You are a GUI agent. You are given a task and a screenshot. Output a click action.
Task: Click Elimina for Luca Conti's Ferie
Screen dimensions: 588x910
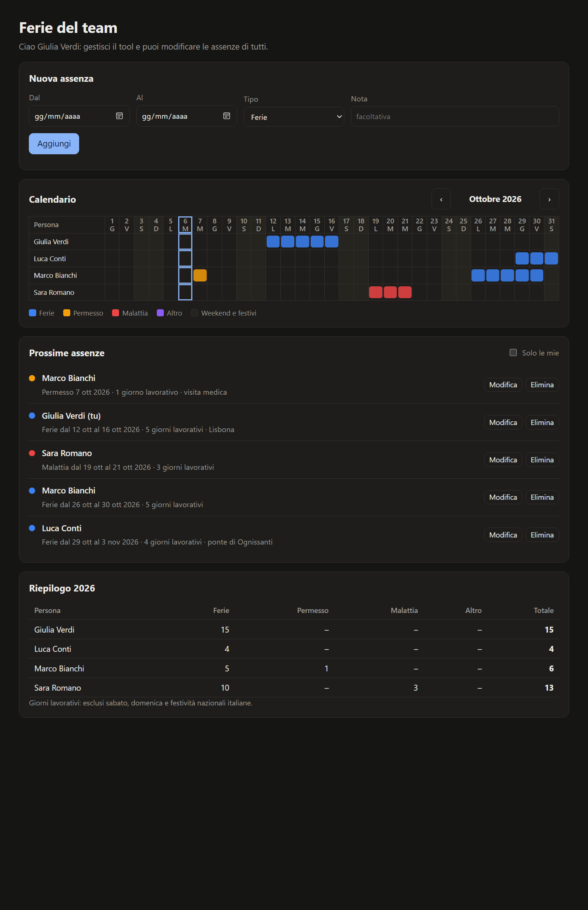[542, 535]
